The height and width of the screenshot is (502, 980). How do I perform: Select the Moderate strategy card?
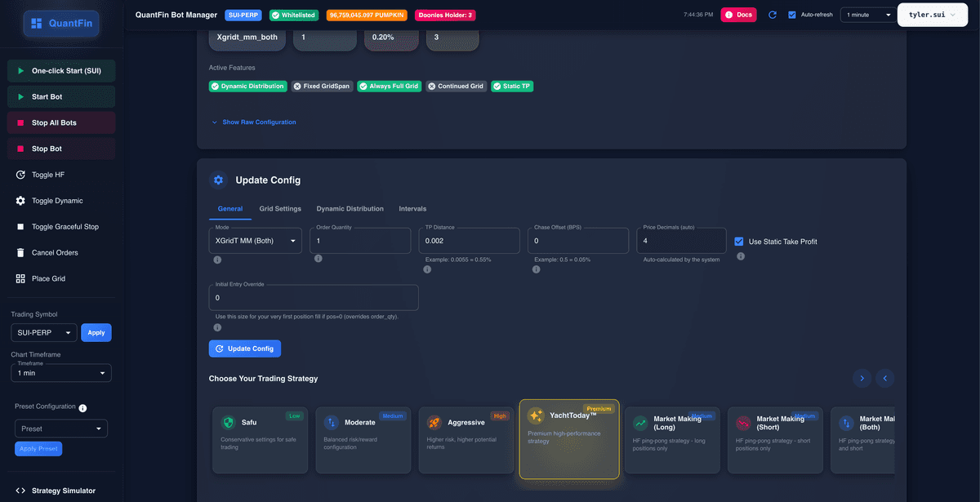363,440
